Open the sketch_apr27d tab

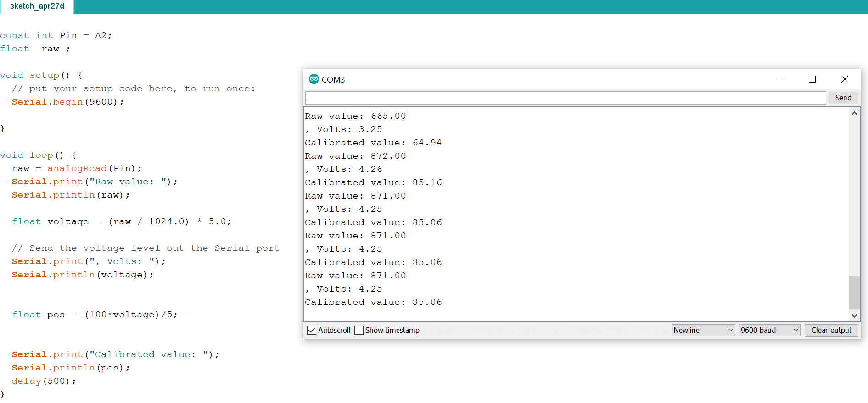[37, 6]
